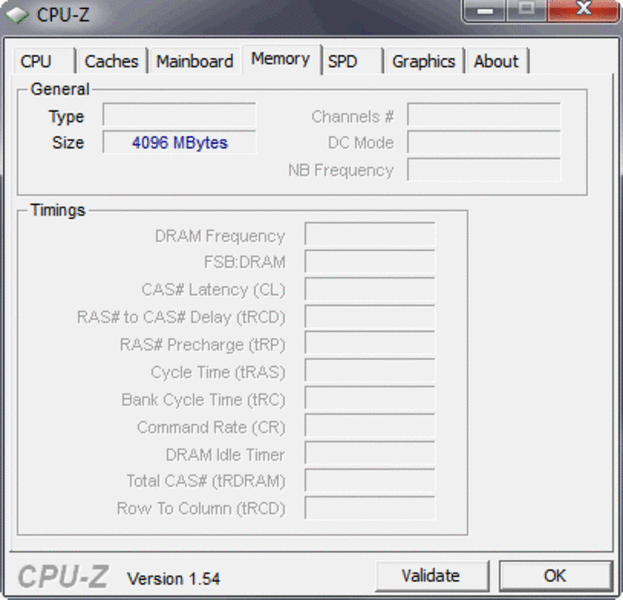
Task: Click the CAS# Latency (CL) field
Action: point(370,289)
